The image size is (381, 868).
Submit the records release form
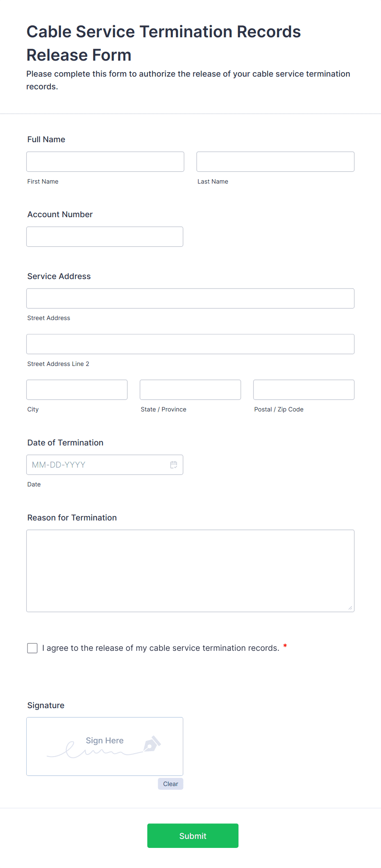click(x=193, y=836)
